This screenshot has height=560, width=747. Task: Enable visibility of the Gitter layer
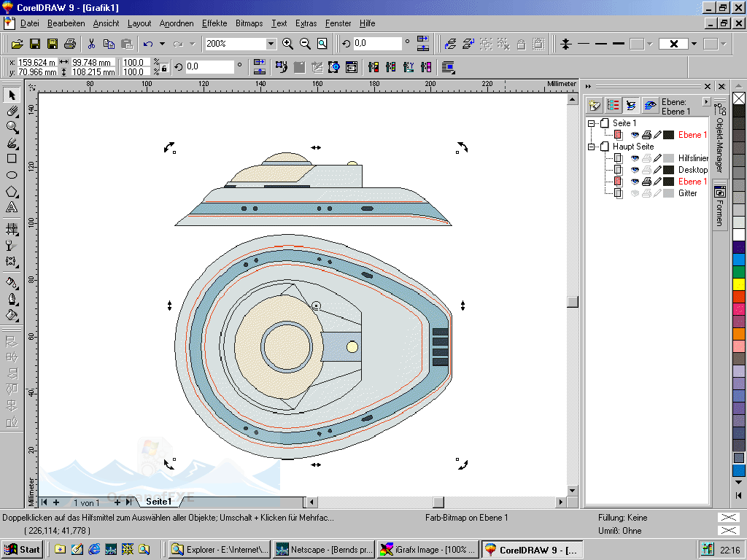coord(635,193)
